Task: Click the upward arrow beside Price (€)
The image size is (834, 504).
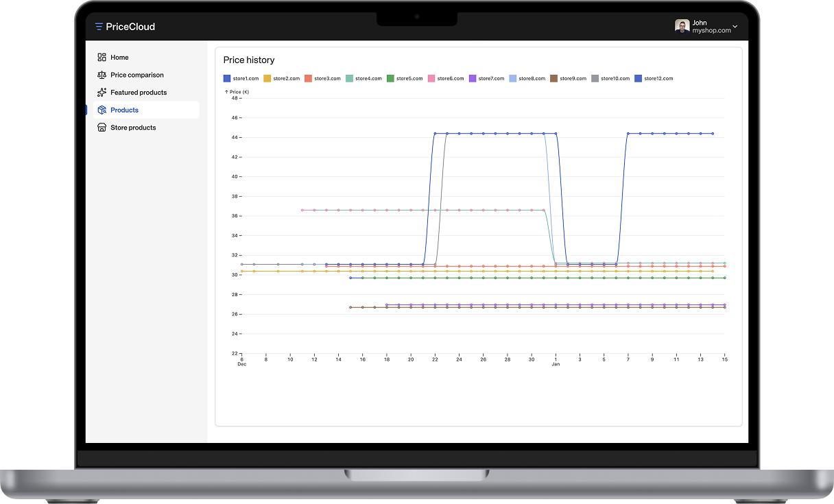Action: [226, 91]
